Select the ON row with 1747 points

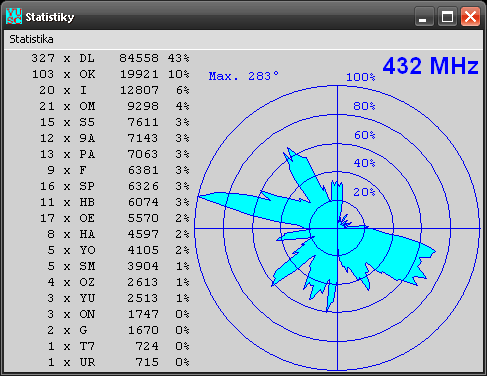[118, 314]
